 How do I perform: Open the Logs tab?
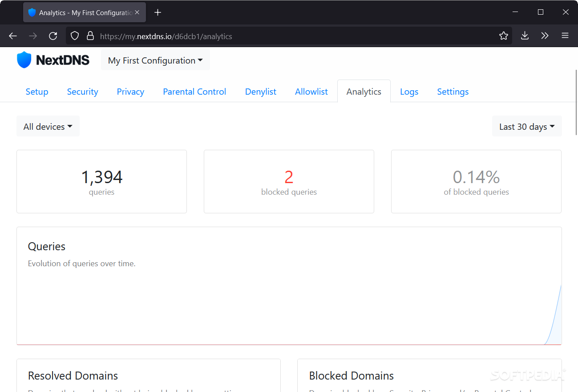coord(409,92)
